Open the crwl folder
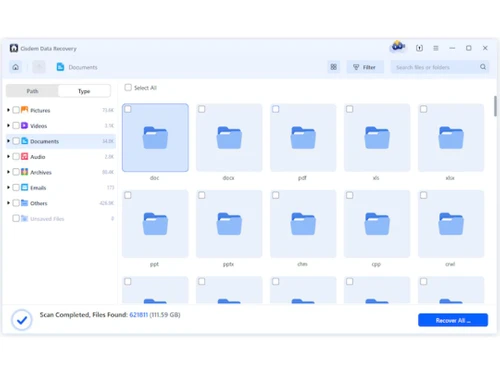Viewport: 500px width, 375px height. (x=451, y=224)
